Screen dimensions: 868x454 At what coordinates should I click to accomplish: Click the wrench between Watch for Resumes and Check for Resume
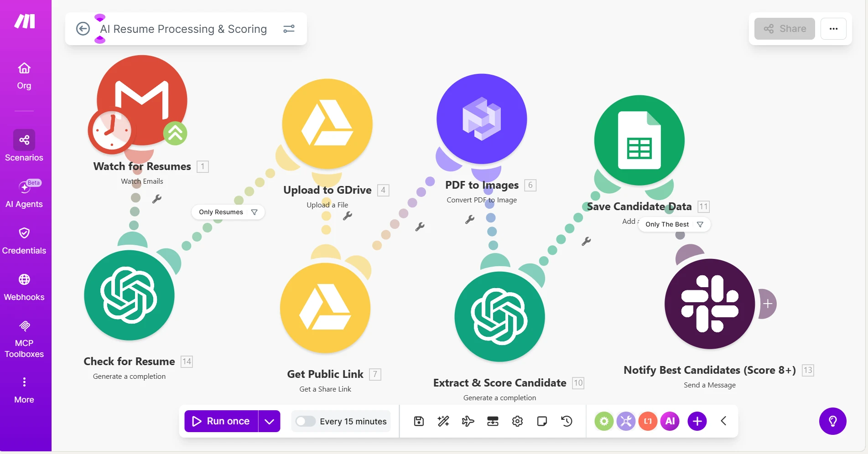pyautogui.click(x=157, y=199)
